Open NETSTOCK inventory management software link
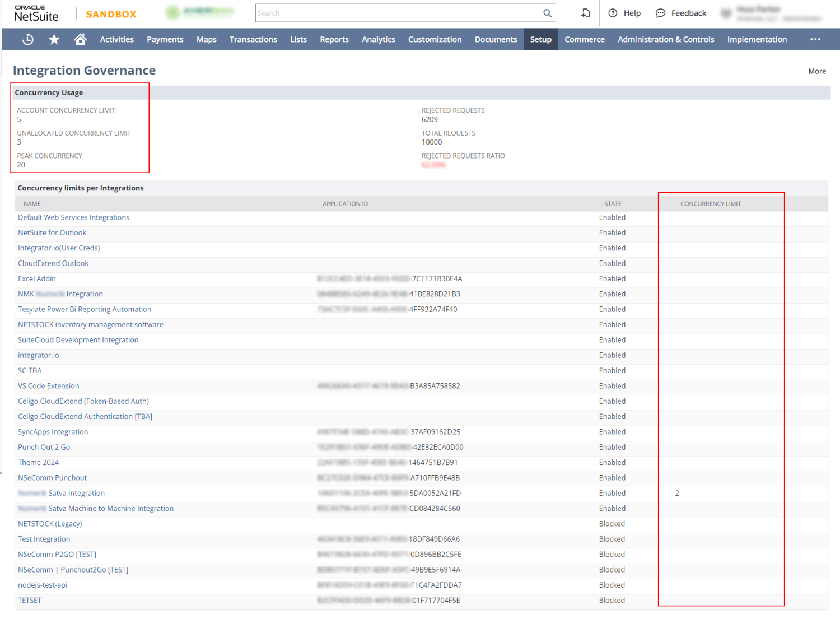 pos(91,324)
